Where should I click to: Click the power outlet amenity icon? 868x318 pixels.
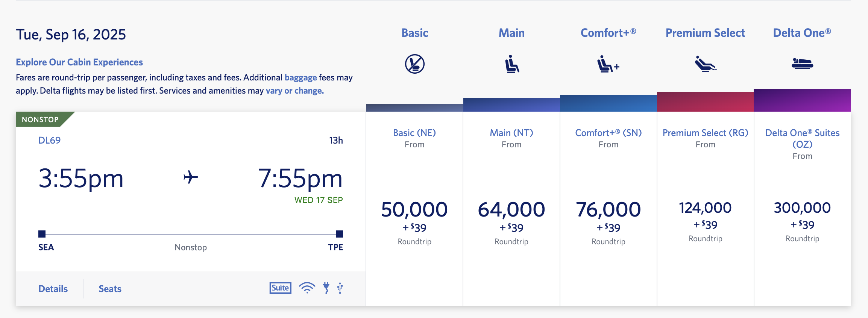tap(326, 288)
